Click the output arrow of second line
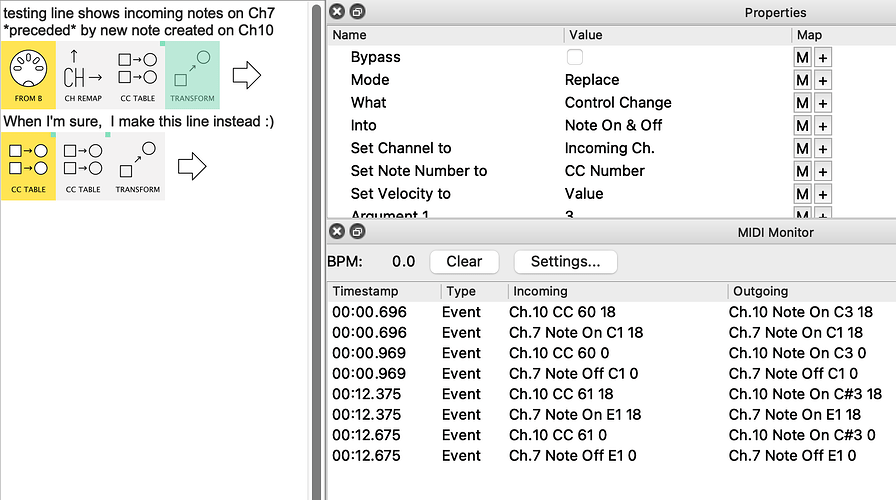 coord(191,166)
